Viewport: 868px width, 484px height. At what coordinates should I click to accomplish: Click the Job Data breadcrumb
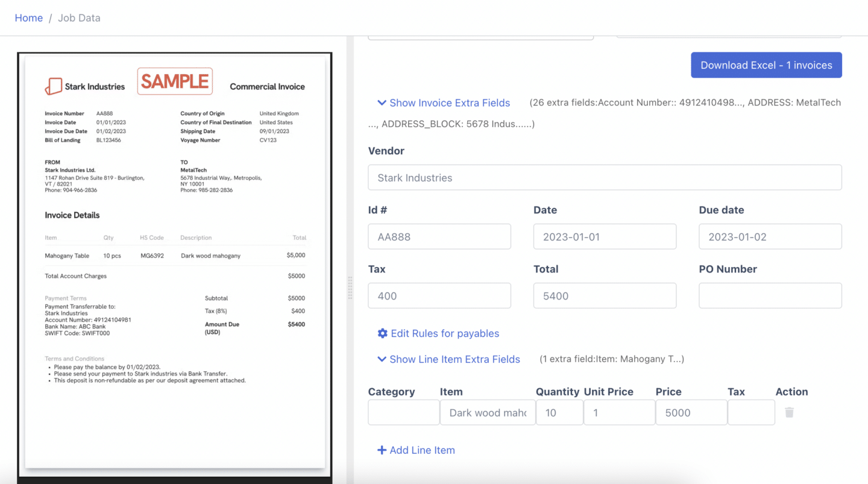(79, 18)
